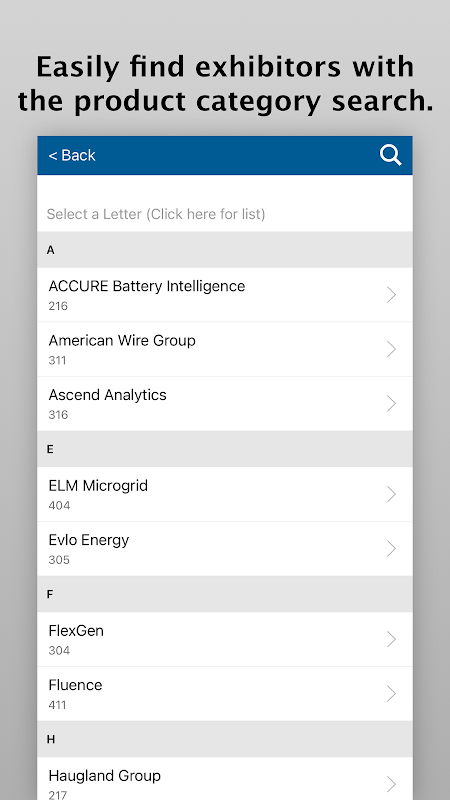Open the Select a Letter list field
Screen dimensions: 450x800
point(224,214)
